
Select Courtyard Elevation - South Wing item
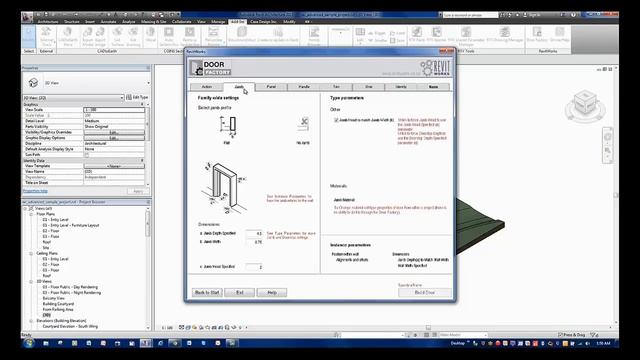point(70,327)
